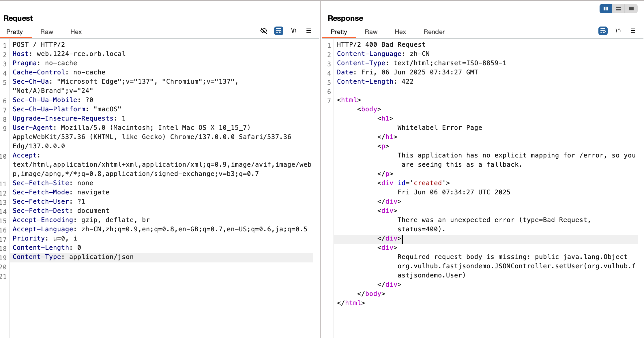Click empty line 21 in Request editor
This screenshot has height=338, width=644.
pos(162,276)
